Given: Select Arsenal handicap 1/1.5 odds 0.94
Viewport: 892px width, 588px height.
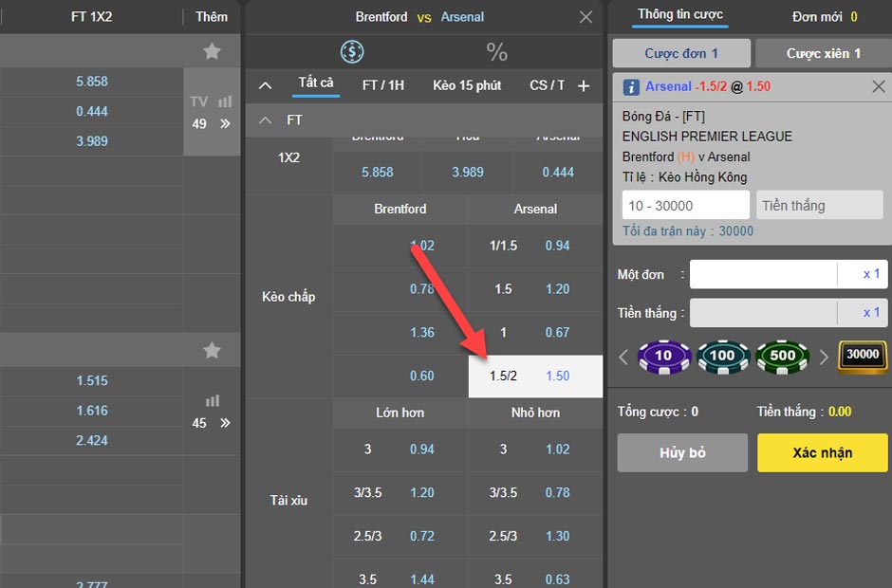Looking at the screenshot, I should pyautogui.click(x=535, y=246).
